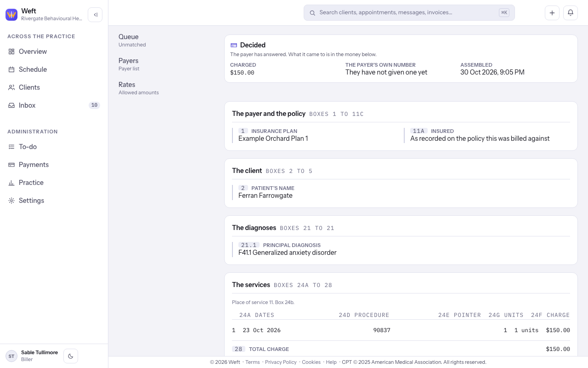Click the F41.1 Generalized anxiety disorder diagnosis
The image size is (588, 368).
tap(288, 253)
